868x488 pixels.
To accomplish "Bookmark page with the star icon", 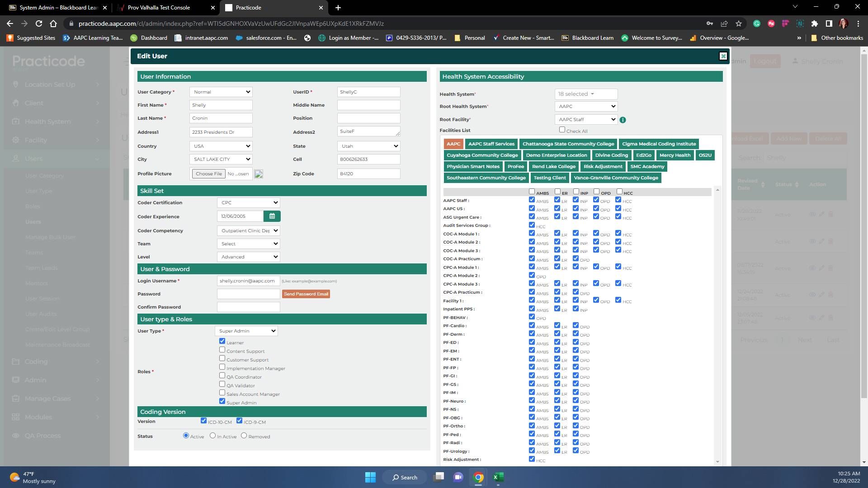I will click(x=739, y=23).
